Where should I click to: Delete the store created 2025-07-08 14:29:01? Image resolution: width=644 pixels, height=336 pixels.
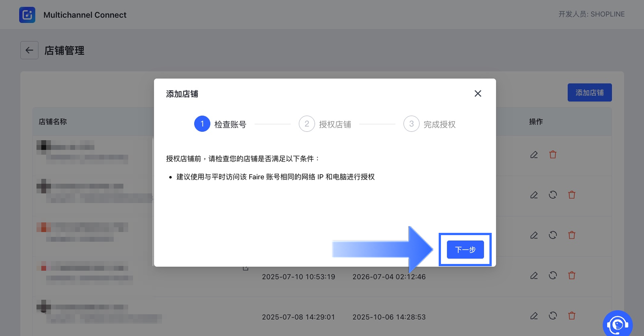[572, 316]
